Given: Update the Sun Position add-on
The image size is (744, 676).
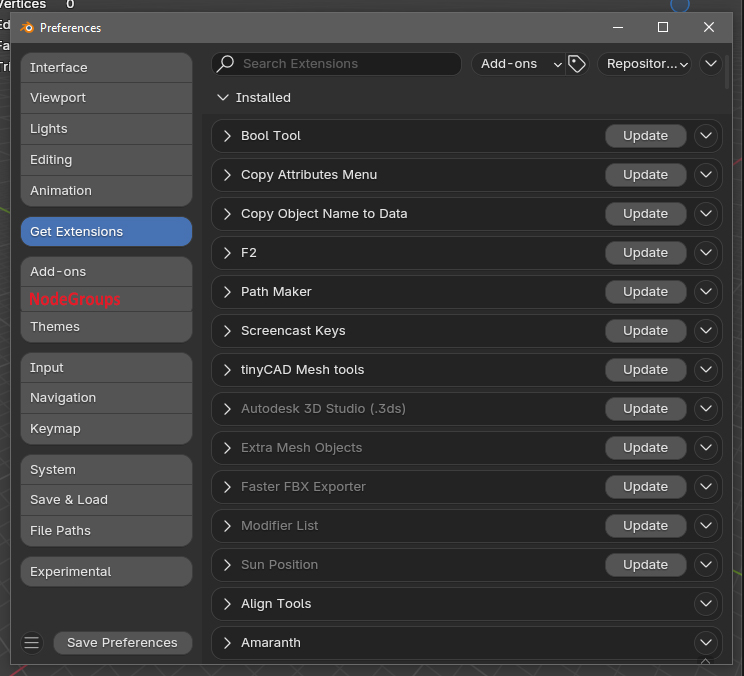Looking at the screenshot, I should click(x=645, y=565).
